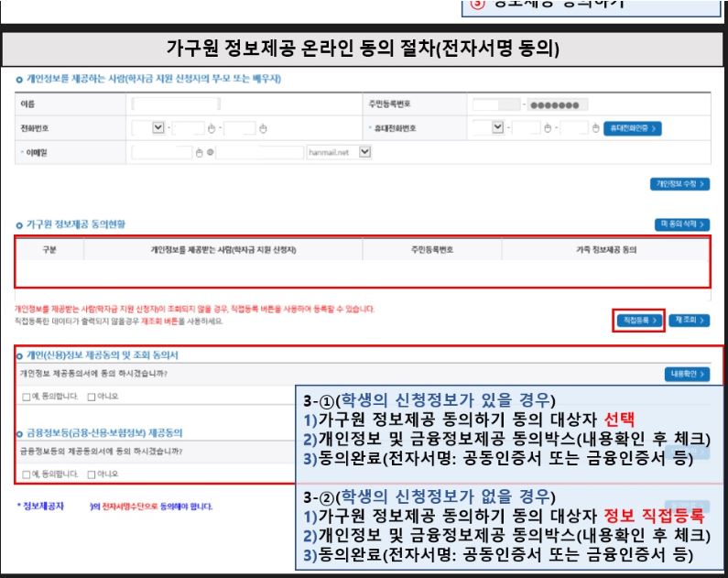The image size is (728, 578).
Task: Click '금융정보등(금융·신용·보험정보) 제공동의' heading
Action: tap(104, 433)
